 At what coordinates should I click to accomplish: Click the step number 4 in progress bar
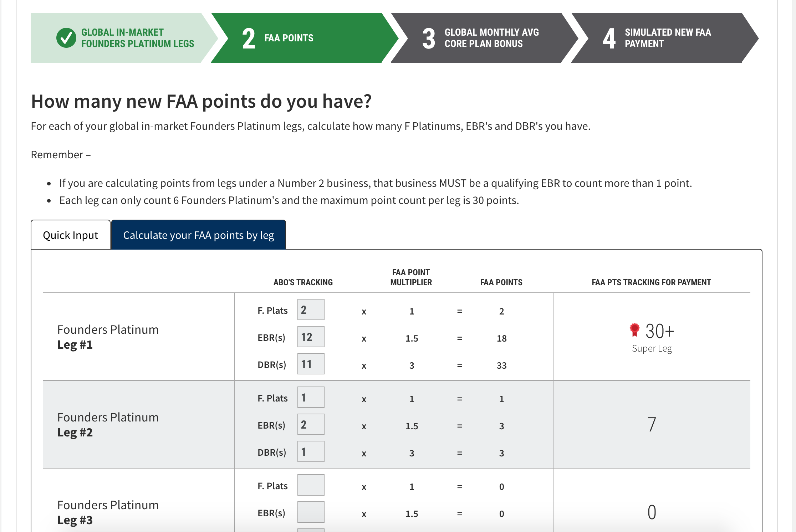609,39
